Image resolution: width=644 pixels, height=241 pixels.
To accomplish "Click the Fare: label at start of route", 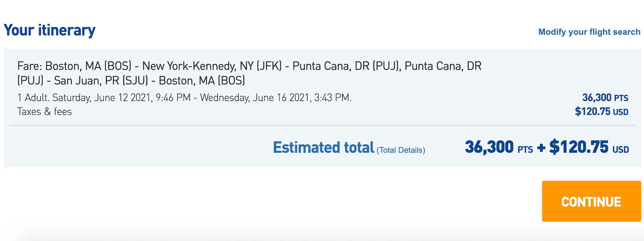I will 30,66.
